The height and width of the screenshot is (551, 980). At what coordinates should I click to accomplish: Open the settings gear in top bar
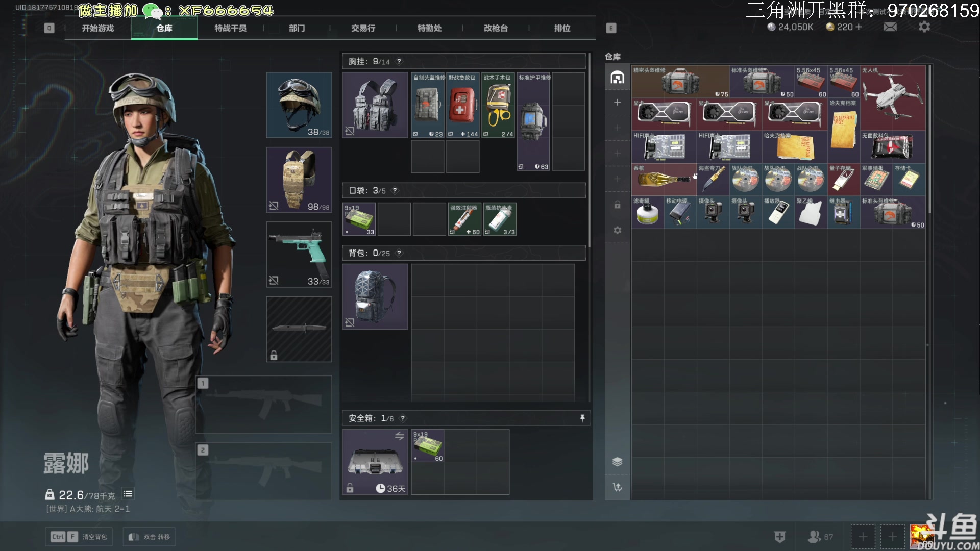click(x=924, y=27)
